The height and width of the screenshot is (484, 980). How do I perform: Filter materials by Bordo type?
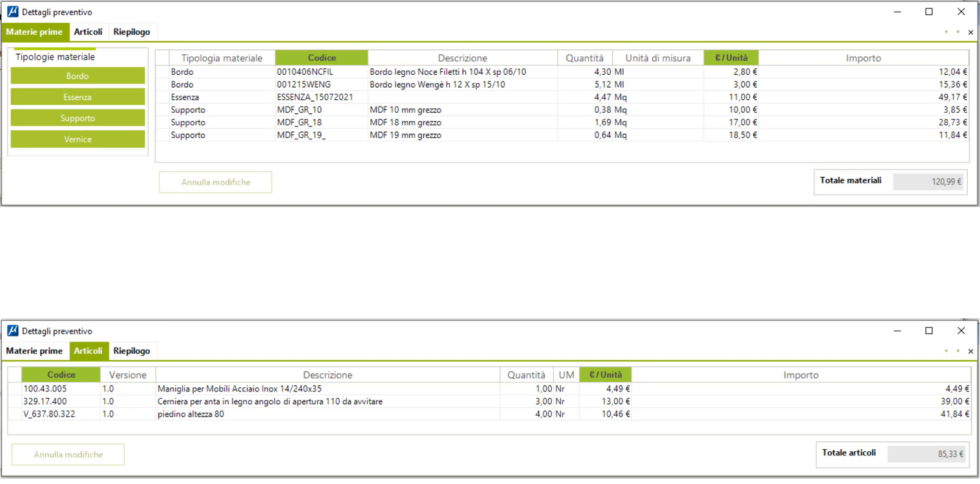click(x=77, y=76)
